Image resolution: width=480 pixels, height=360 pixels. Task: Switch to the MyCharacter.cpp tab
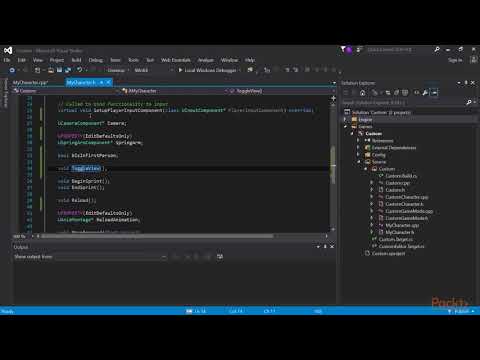[x=30, y=82]
